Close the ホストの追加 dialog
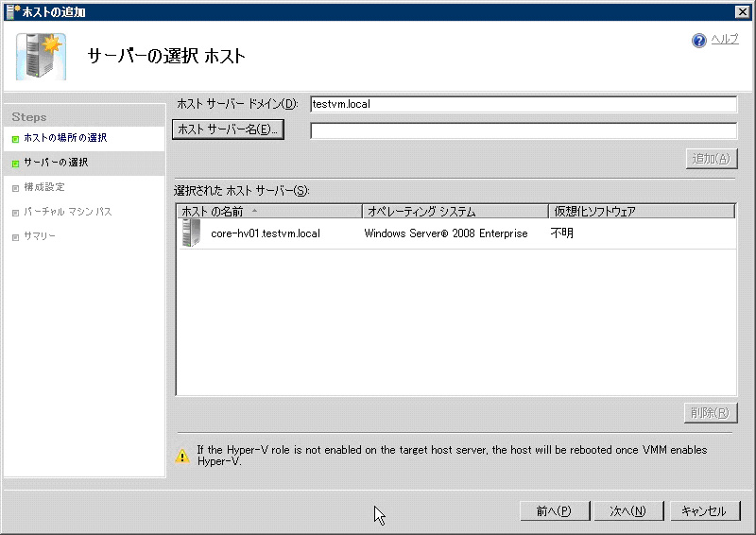 pyautogui.click(x=743, y=11)
